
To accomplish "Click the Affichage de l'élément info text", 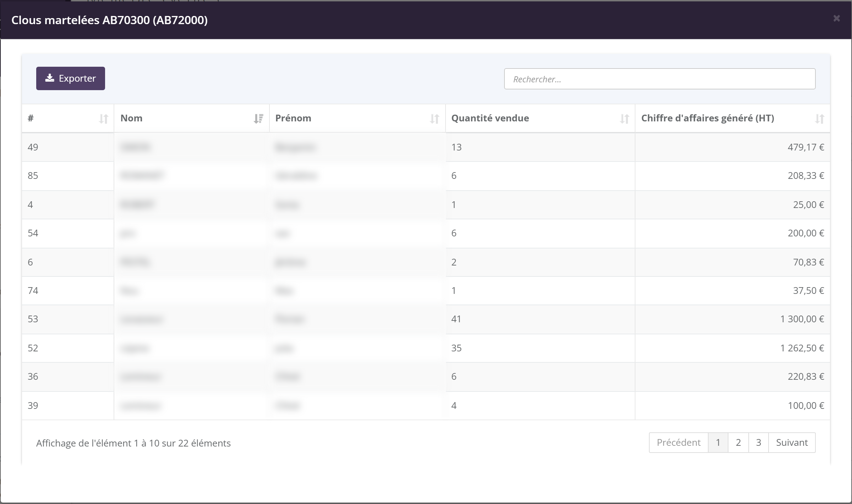I will 133,443.
